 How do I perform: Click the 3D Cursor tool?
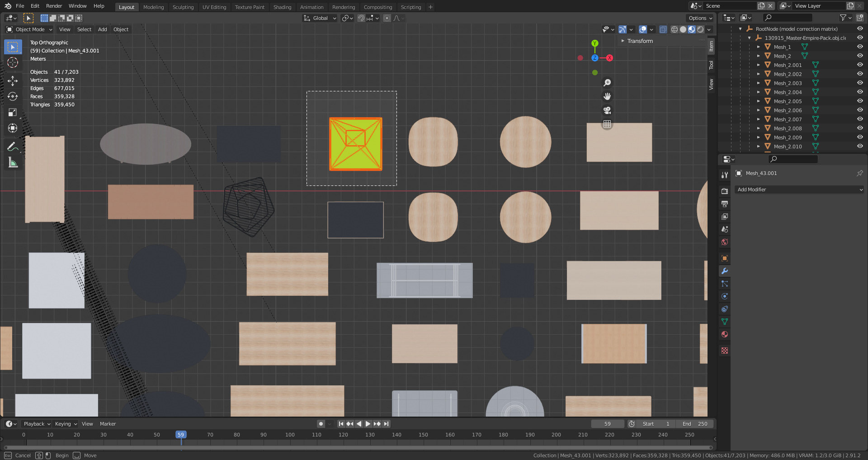13,62
